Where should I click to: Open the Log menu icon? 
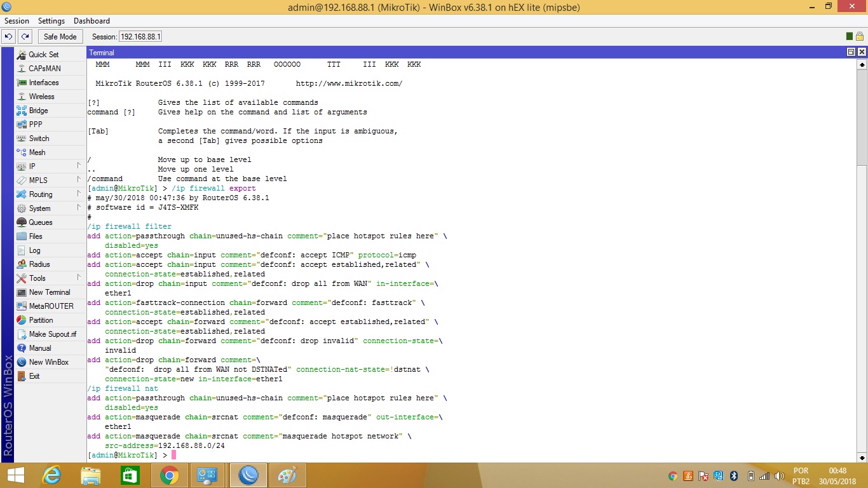tap(22, 250)
